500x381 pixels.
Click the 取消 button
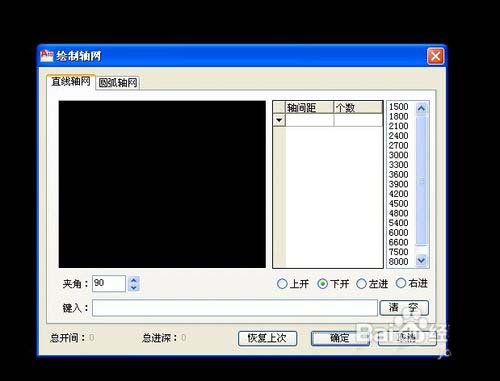tap(407, 338)
